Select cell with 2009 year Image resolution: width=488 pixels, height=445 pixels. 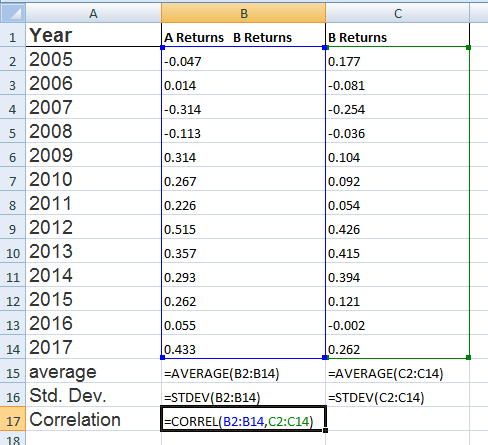(93, 155)
